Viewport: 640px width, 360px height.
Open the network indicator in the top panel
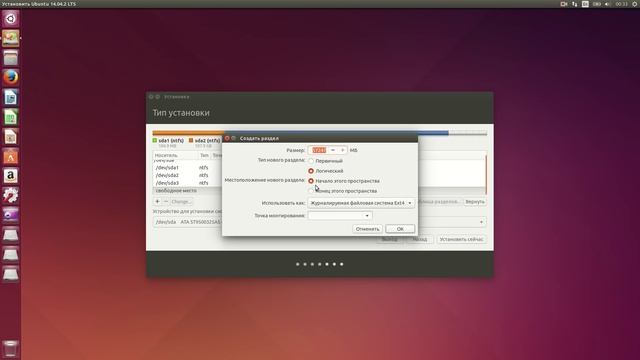tap(574, 4)
